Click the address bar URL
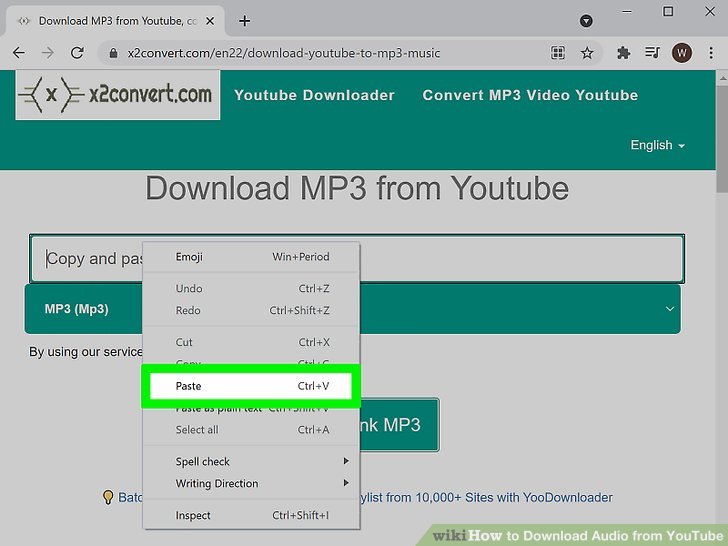The height and width of the screenshot is (546, 728). [x=284, y=53]
